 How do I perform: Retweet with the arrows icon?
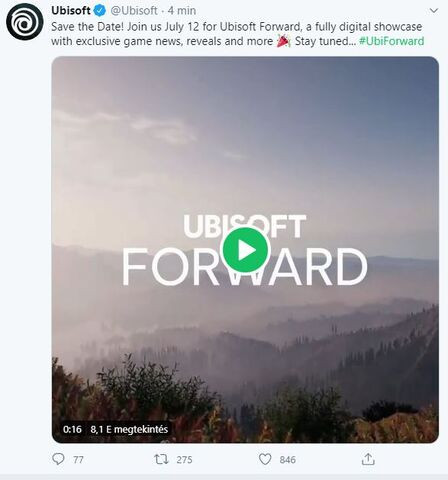coord(161,459)
